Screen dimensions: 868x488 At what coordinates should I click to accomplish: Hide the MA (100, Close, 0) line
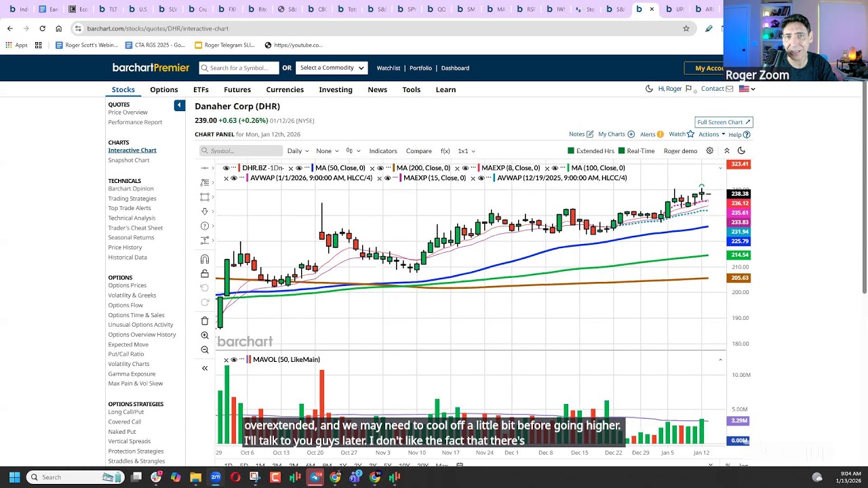(x=555, y=168)
